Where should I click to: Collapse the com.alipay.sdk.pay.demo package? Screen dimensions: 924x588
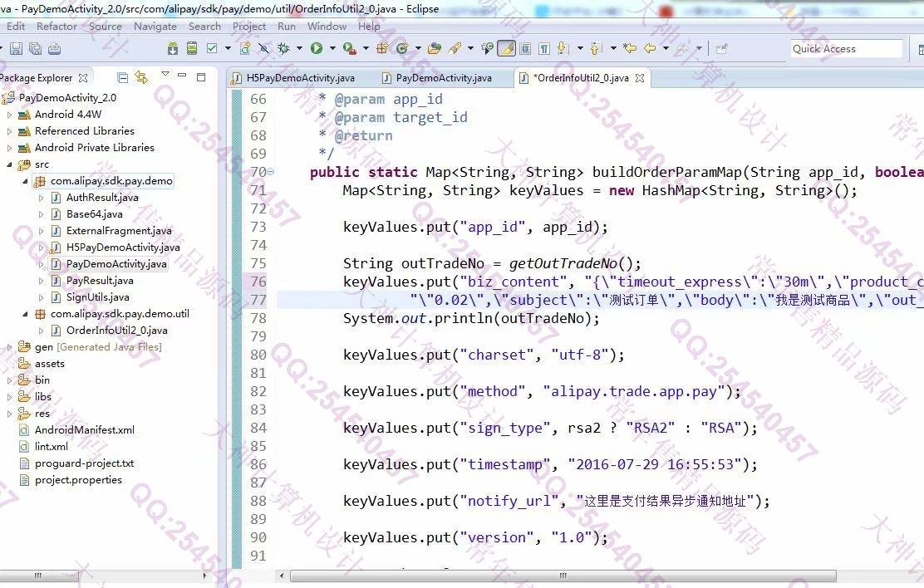25,182
